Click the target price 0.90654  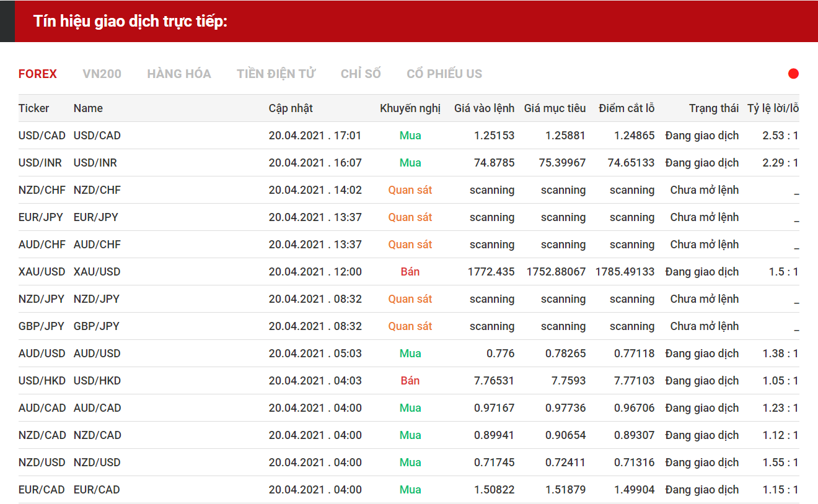coord(566,435)
